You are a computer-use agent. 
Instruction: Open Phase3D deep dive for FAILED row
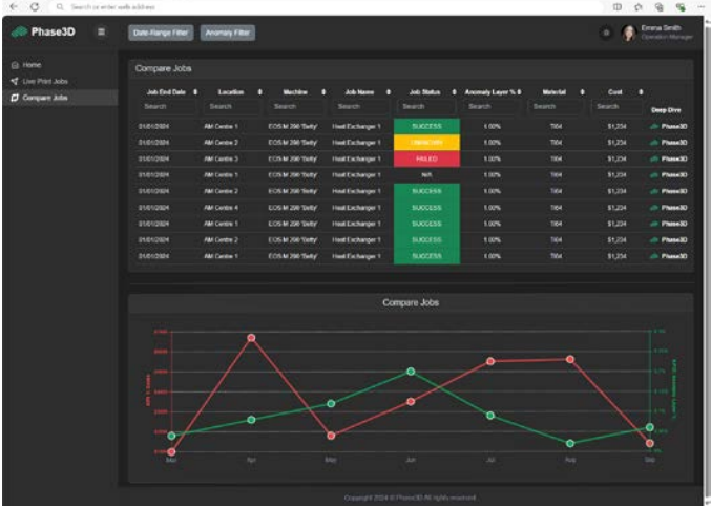668,159
